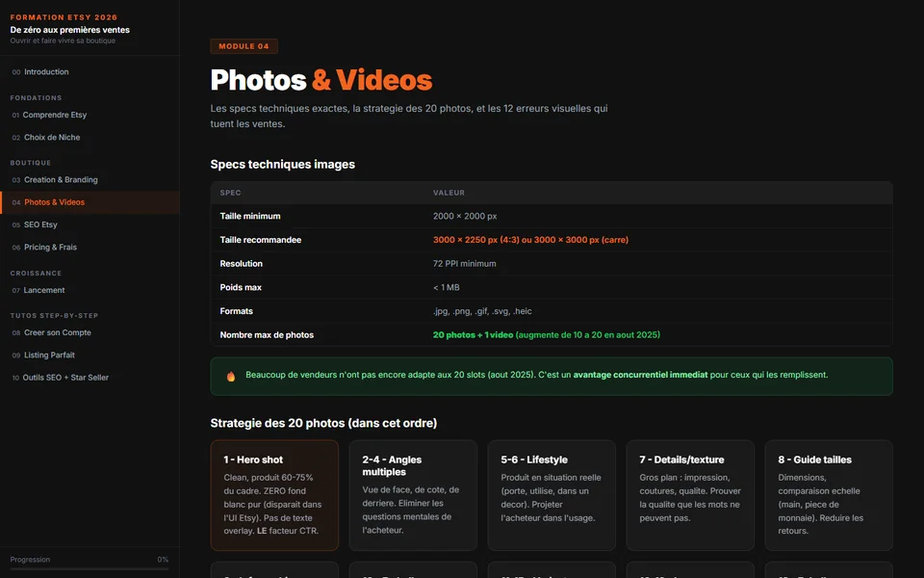924x578 pixels.
Task: Click the flame icon in the green tip box
Action: pyautogui.click(x=231, y=377)
